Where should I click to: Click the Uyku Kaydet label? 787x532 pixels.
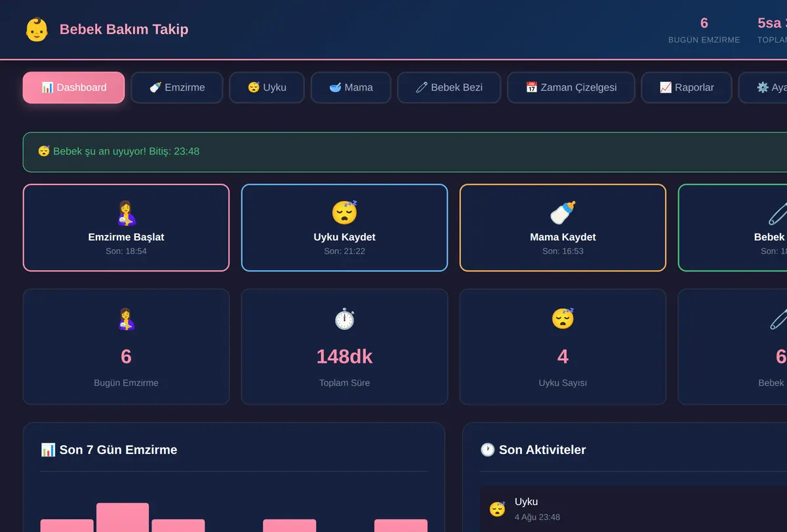tap(344, 237)
